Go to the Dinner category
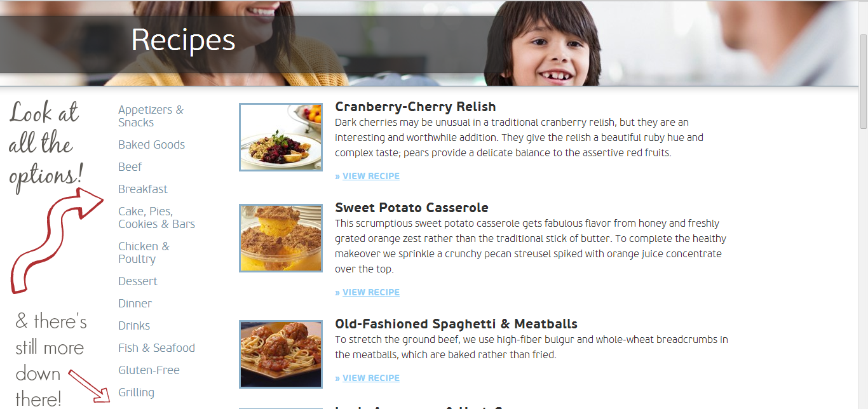Screen dimensions: 868x409 135,304
